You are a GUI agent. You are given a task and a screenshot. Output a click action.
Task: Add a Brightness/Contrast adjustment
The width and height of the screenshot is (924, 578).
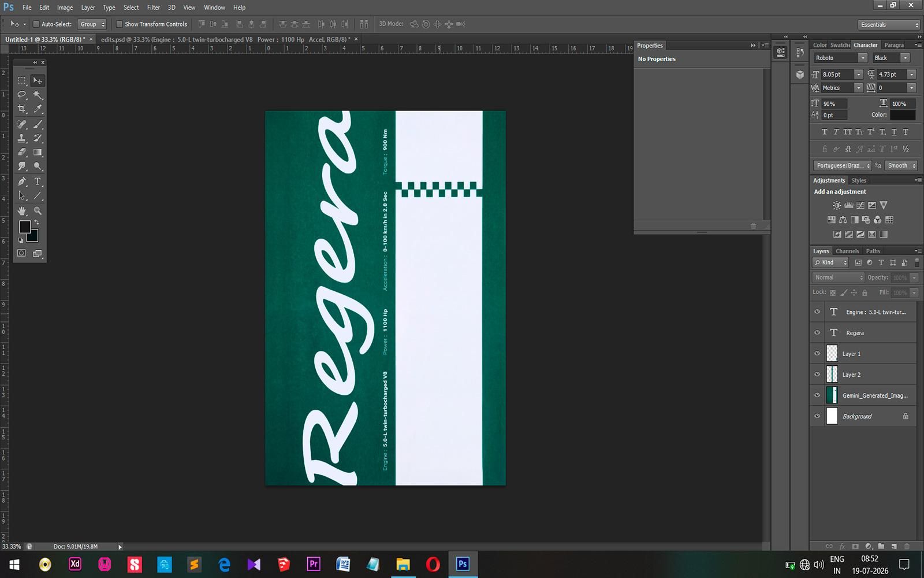tap(837, 205)
